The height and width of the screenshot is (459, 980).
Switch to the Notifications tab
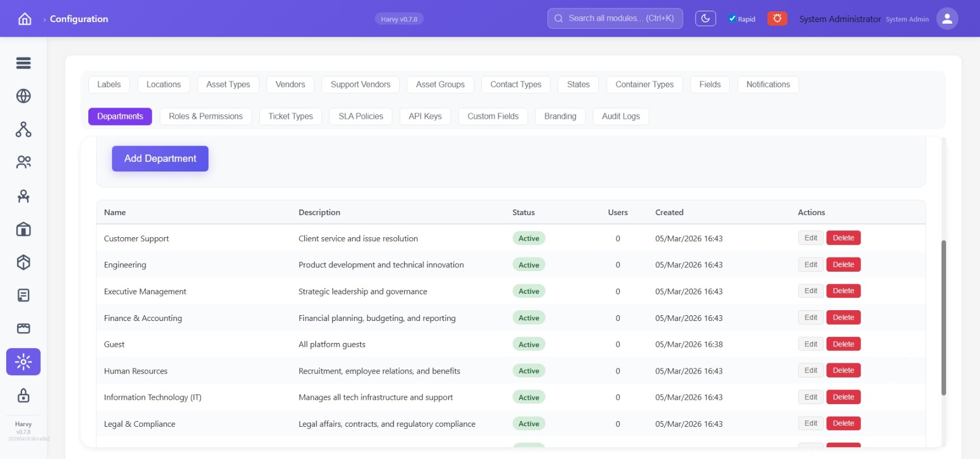tap(768, 84)
